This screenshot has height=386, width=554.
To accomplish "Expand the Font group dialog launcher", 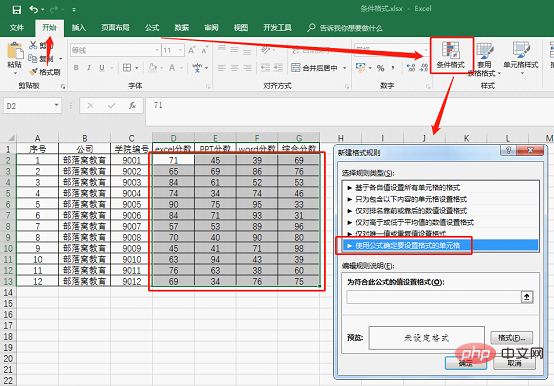I will (x=208, y=86).
